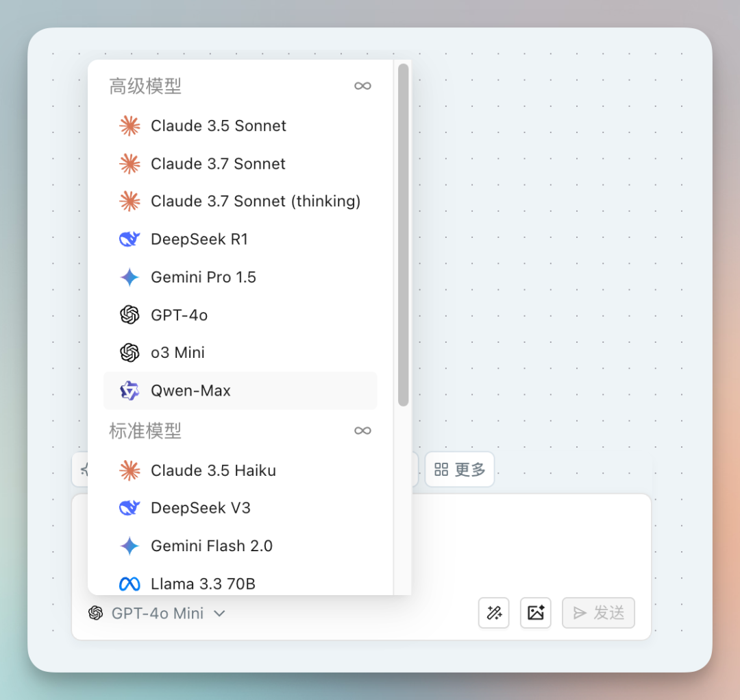Click into the chat message input area

[531, 543]
